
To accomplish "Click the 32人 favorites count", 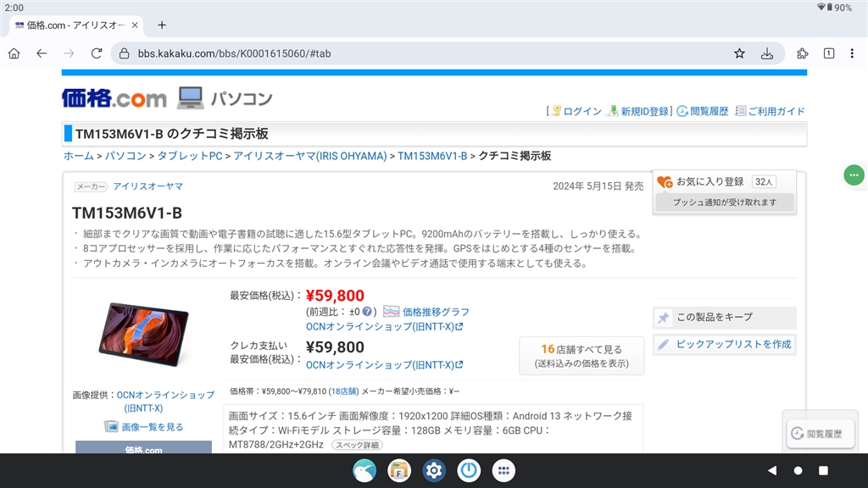I will point(764,181).
